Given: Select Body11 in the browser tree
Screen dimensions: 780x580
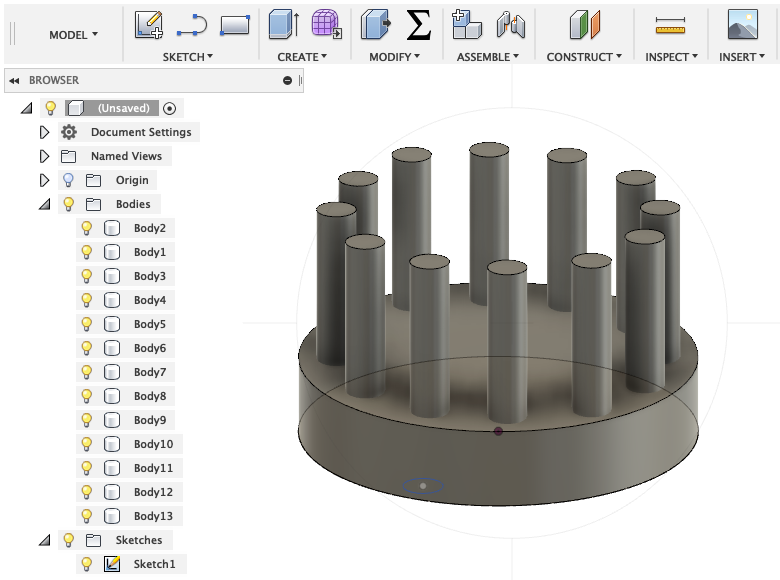Looking at the screenshot, I should (x=153, y=468).
